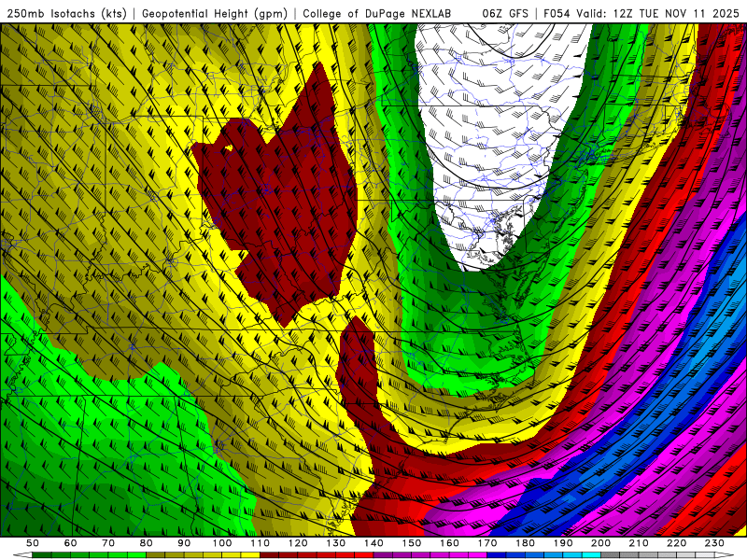Click the 100 value on the color scale
The width and height of the screenshot is (747, 560).
[222, 543]
